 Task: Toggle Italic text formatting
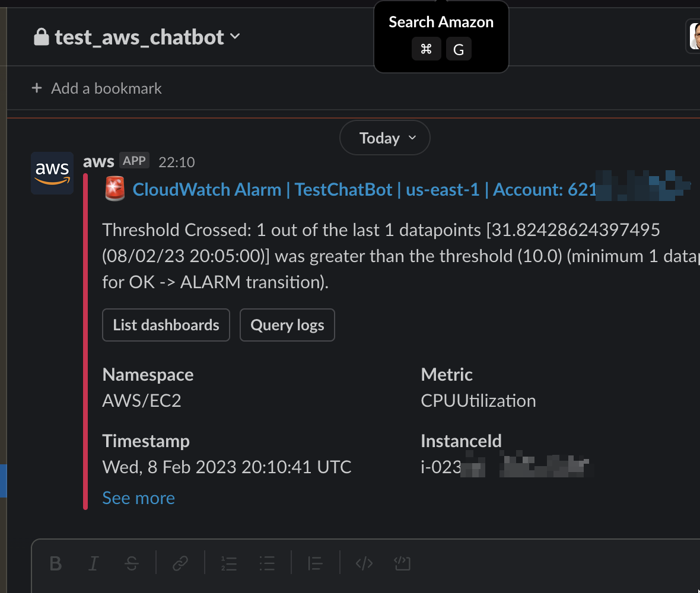pos(93,563)
